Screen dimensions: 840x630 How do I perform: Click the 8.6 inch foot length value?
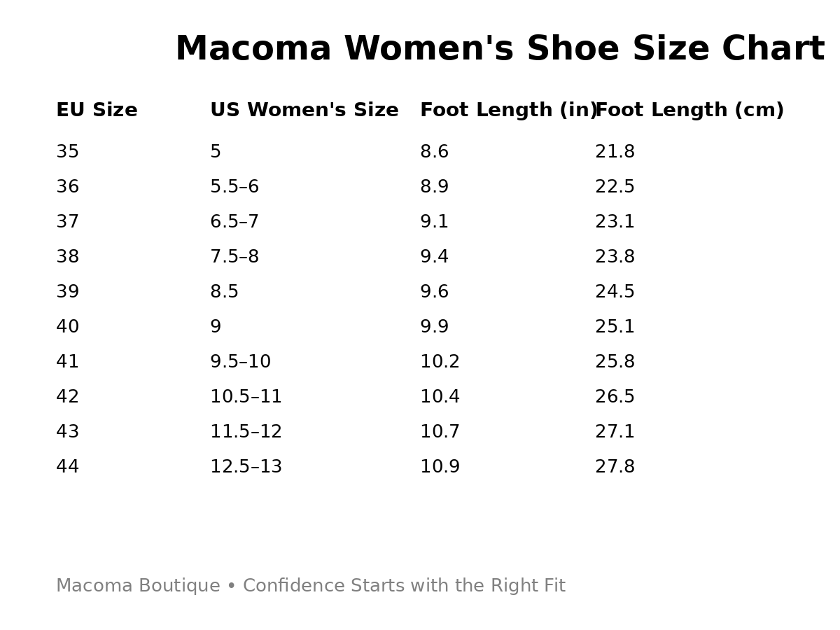click(434, 152)
